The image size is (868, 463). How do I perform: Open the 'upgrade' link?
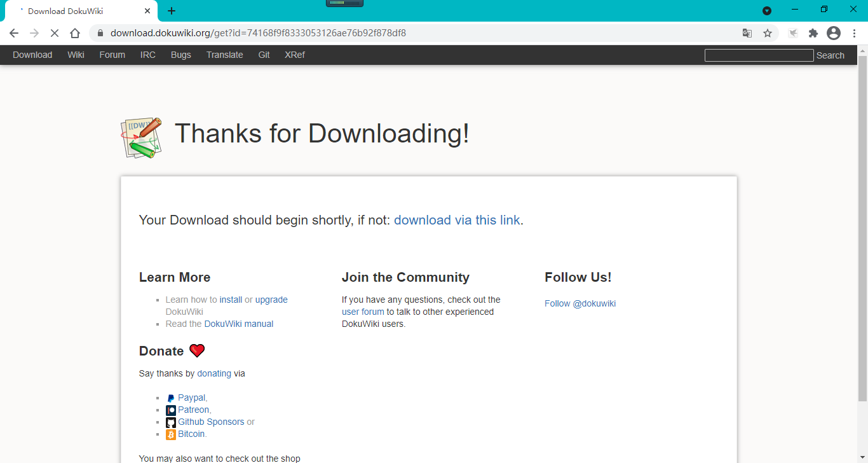pyautogui.click(x=271, y=300)
